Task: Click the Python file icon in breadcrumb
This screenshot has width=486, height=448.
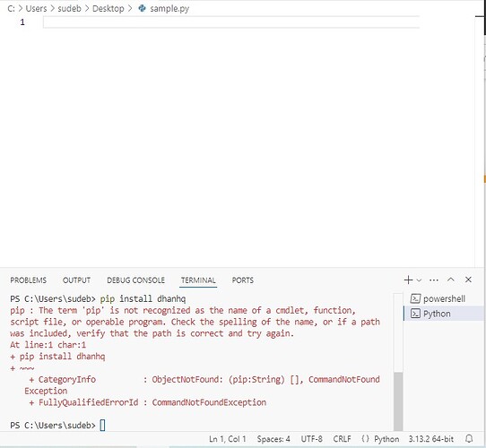Action: [142, 8]
